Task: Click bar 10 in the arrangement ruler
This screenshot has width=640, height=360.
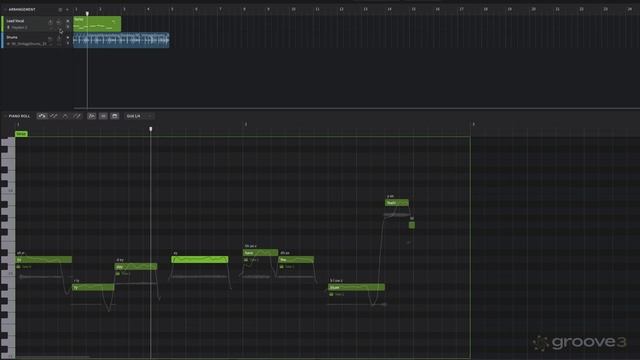Action: (x=293, y=9)
